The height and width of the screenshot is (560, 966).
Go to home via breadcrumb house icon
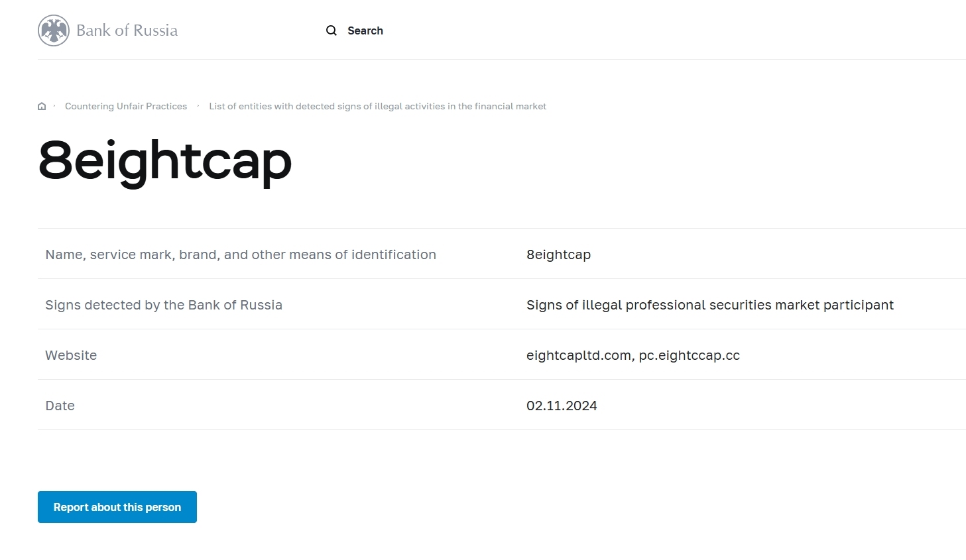[42, 106]
